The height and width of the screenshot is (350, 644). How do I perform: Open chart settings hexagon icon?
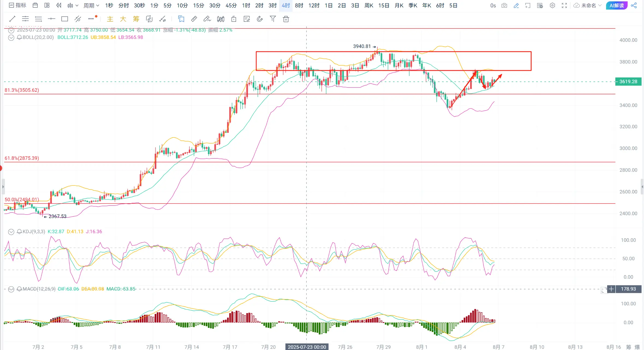(x=552, y=5)
